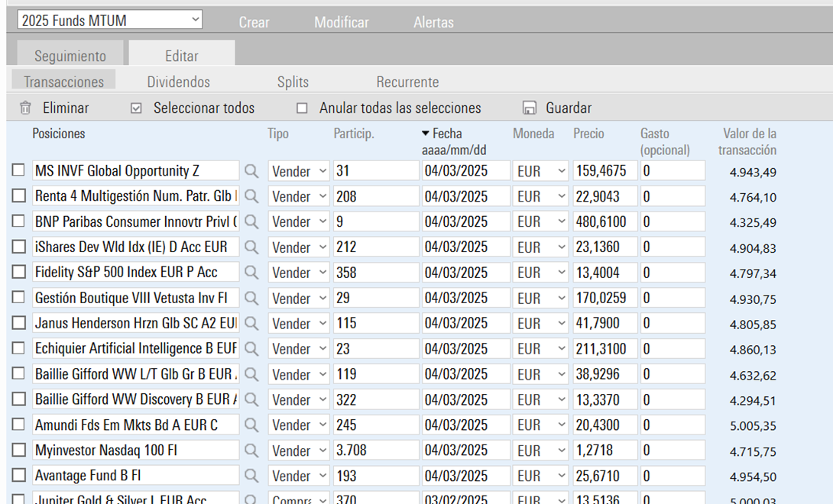Click the Precio column header
This screenshot has width=833, height=504.
click(x=588, y=134)
